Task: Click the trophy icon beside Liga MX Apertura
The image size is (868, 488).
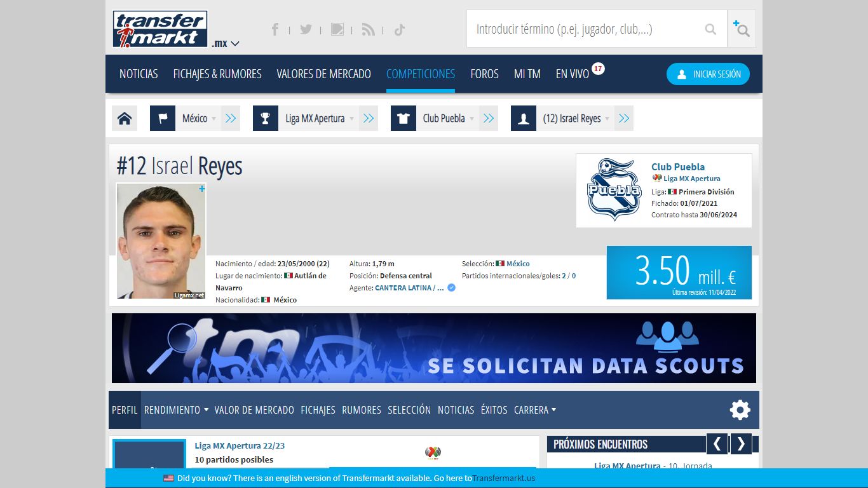Action: click(266, 118)
